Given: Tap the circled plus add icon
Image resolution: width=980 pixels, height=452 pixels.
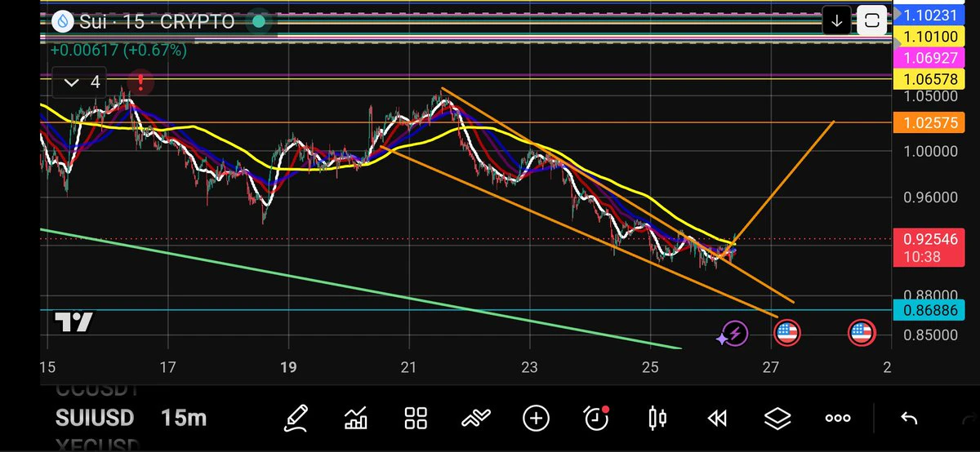Looking at the screenshot, I should (536, 419).
